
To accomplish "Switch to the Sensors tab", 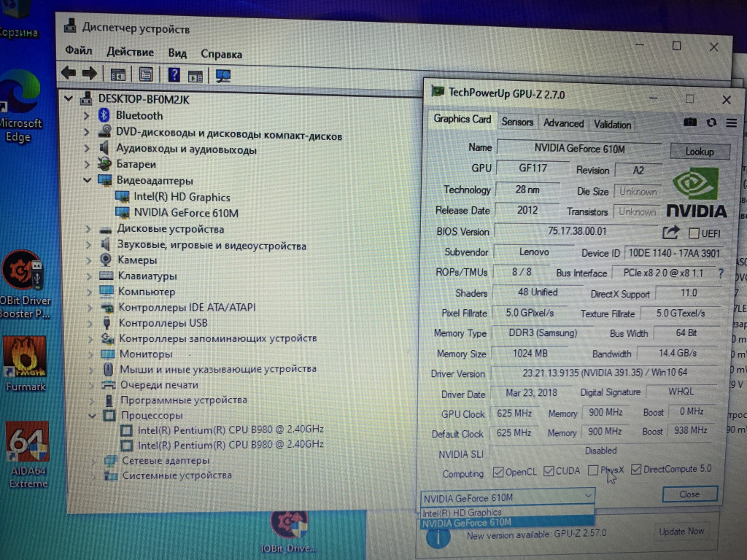I will coord(517,122).
